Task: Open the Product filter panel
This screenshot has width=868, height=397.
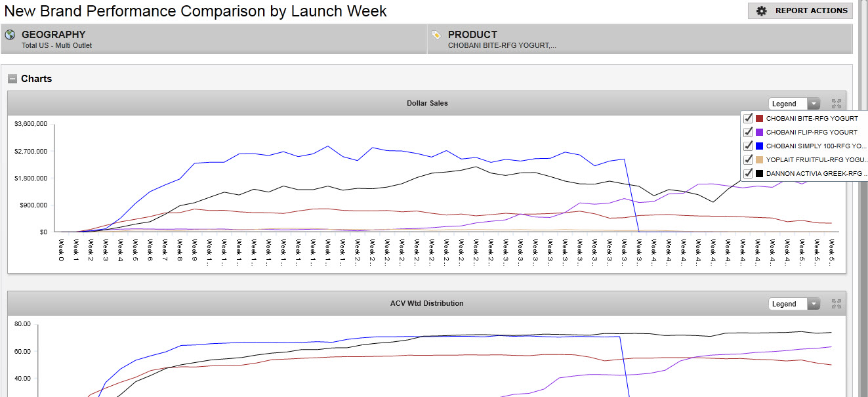Action: (x=639, y=39)
